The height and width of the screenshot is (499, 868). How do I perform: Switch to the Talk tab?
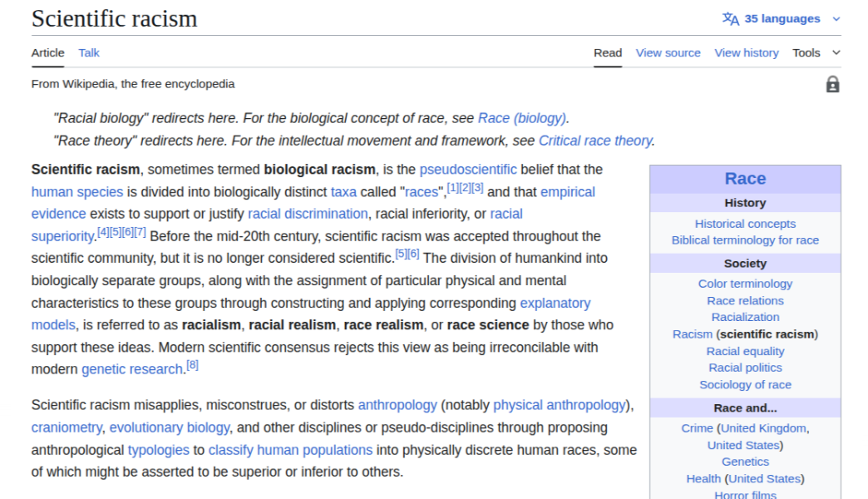89,52
